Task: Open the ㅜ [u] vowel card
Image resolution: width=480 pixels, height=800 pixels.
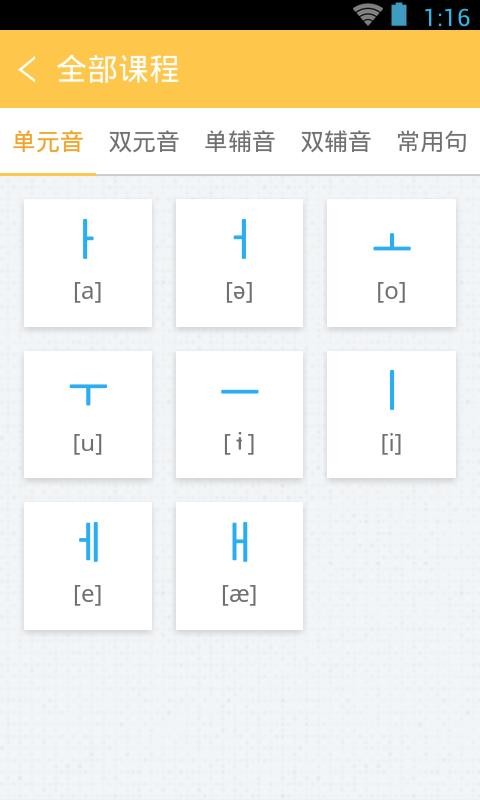Action: pyautogui.click(x=88, y=414)
